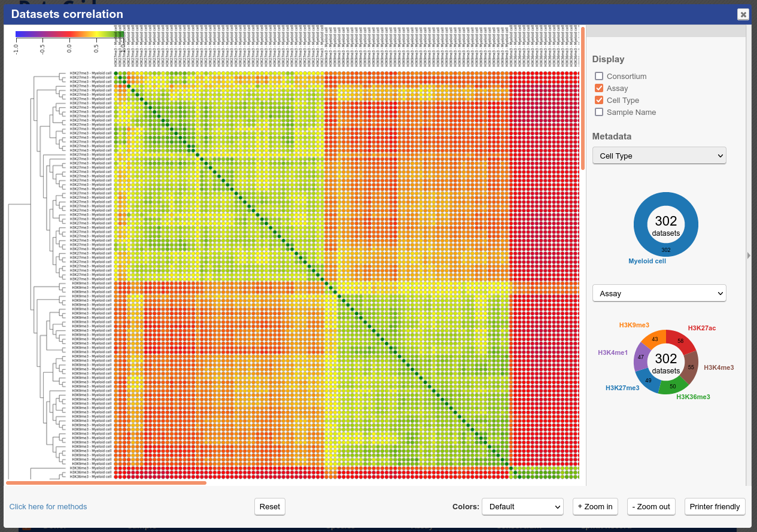Enable the Consortium display checkbox
The height and width of the screenshot is (532, 757).
599,76
